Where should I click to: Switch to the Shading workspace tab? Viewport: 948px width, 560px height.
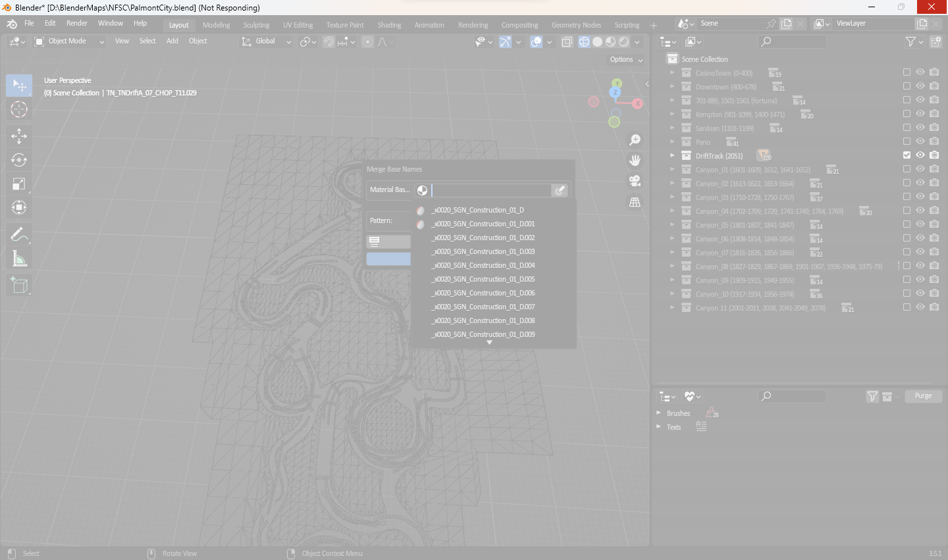pyautogui.click(x=389, y=25)
